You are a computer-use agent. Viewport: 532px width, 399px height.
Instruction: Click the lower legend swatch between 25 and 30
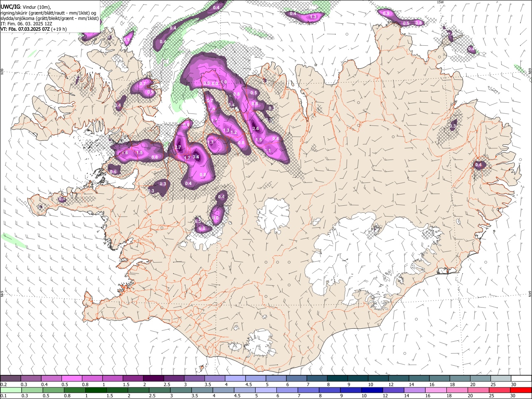tap(500, 390)
